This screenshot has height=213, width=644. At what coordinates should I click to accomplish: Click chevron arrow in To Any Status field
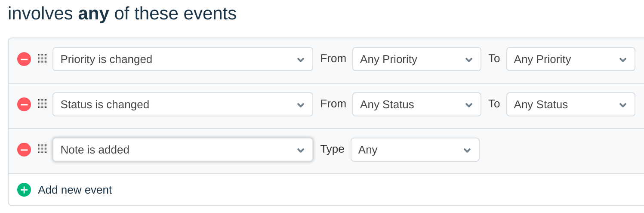622,105
